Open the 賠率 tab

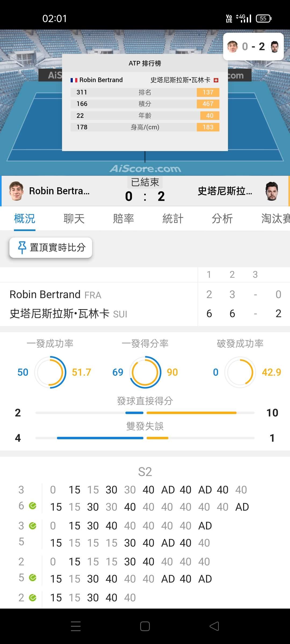(124, 219)
